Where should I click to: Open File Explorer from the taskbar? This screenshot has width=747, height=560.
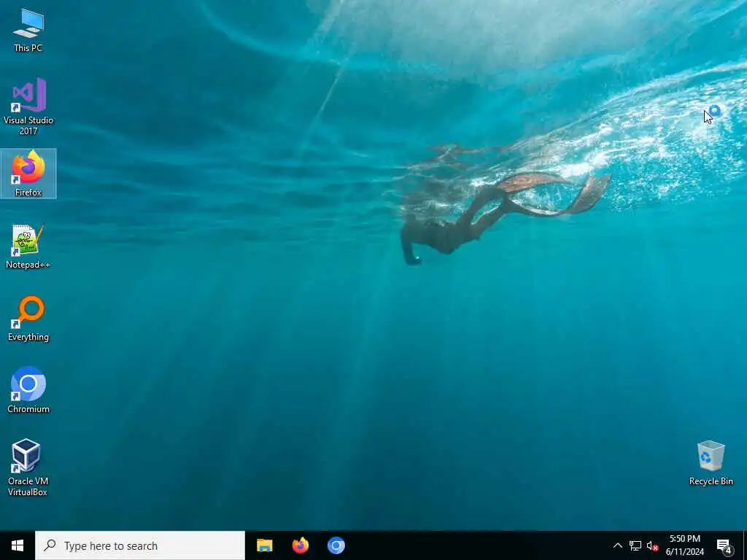pos(264,545)
